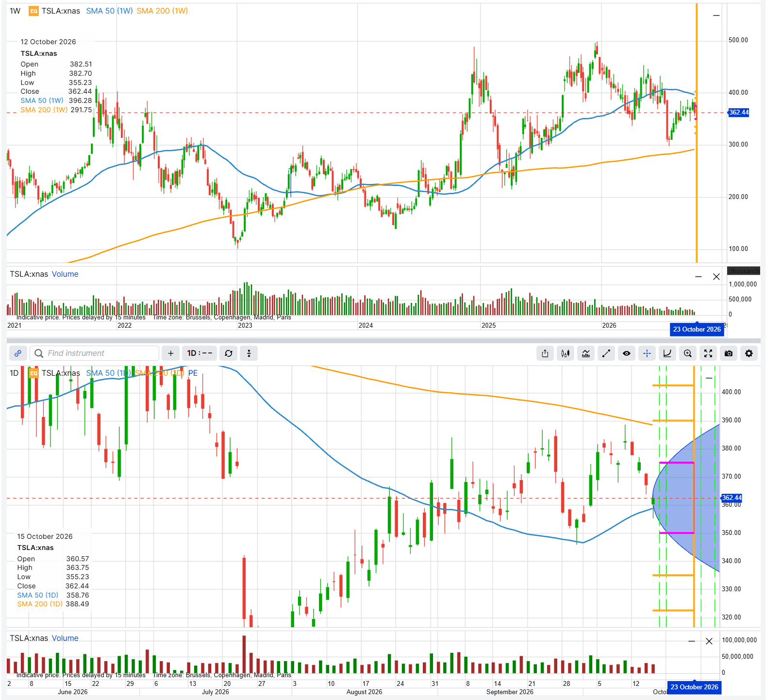766x700 pixels.
Task: Click the 362.44 price tag on daily axis
Action: click(x=732, y=498)
